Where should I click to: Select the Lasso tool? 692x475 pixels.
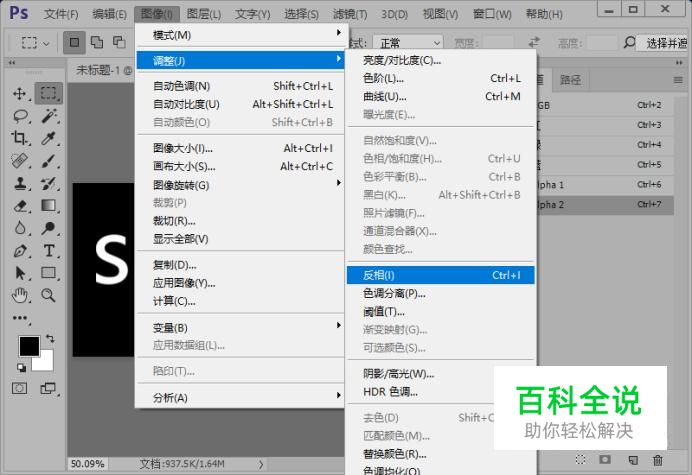(x=20, y=116)
